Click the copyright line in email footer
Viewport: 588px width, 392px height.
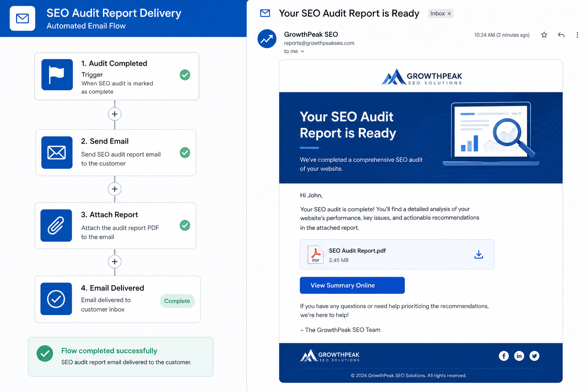[x=408, y=376]
